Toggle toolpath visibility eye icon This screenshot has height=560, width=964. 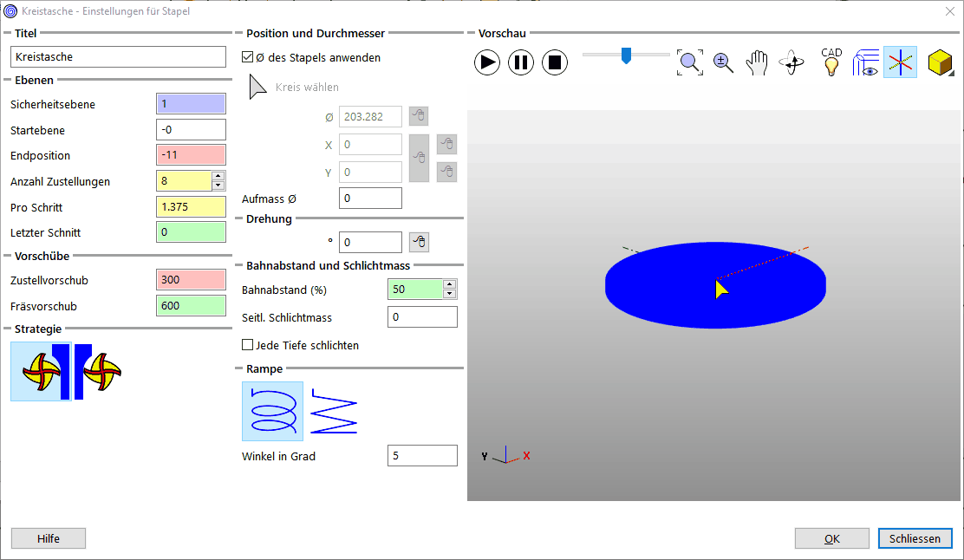[x=866, y=62]
